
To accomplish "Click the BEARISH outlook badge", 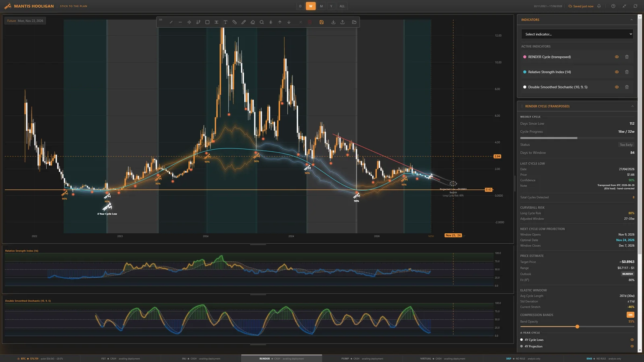I will coord(627,274).
